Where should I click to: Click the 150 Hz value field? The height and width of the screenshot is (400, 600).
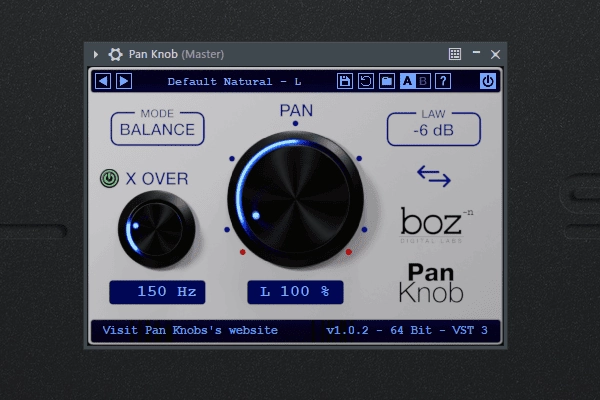(x=157, y=292)
